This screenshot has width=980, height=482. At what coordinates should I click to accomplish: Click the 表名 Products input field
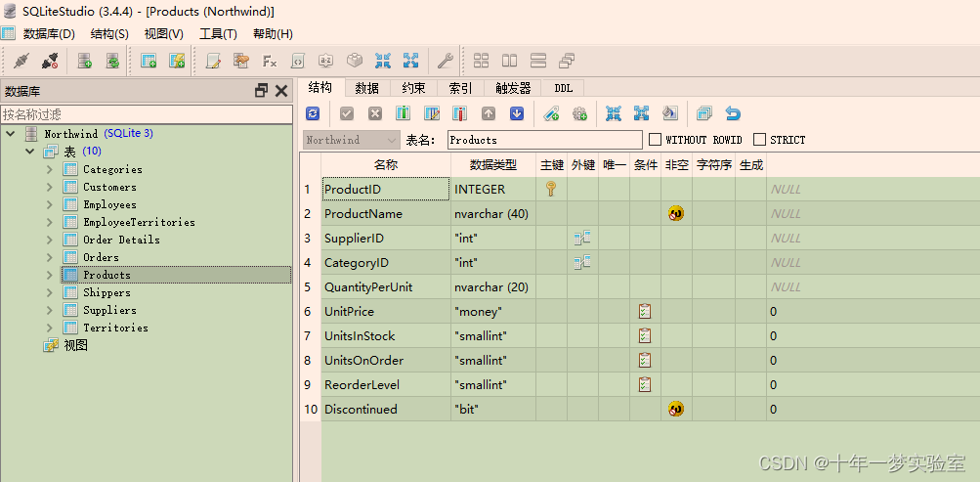pyautogui.click(x=545, y=140)
